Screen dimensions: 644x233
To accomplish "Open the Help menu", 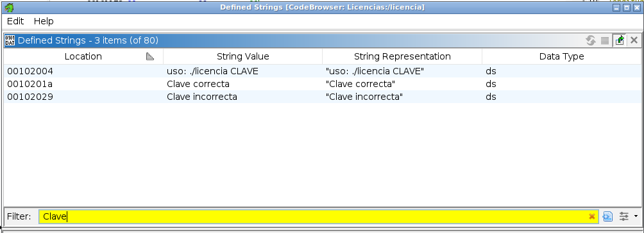I will tap(44, 21).
